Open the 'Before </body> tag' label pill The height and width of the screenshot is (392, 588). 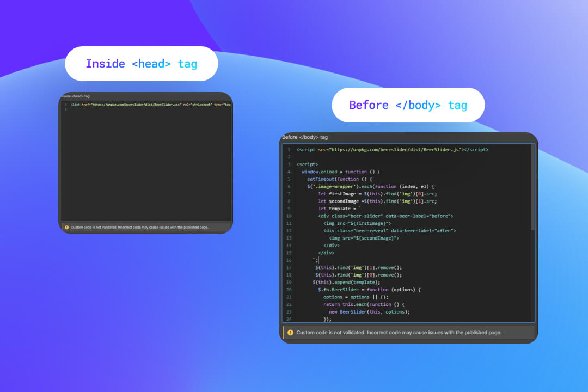click(408, 105)
